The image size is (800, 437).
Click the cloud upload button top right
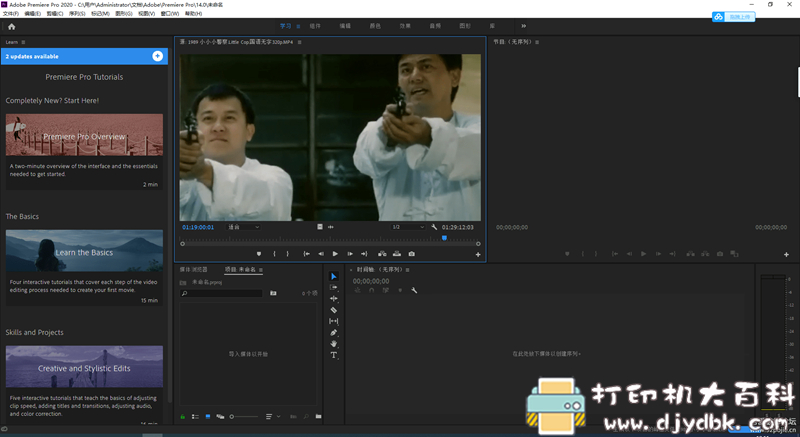tap(734, 17)
